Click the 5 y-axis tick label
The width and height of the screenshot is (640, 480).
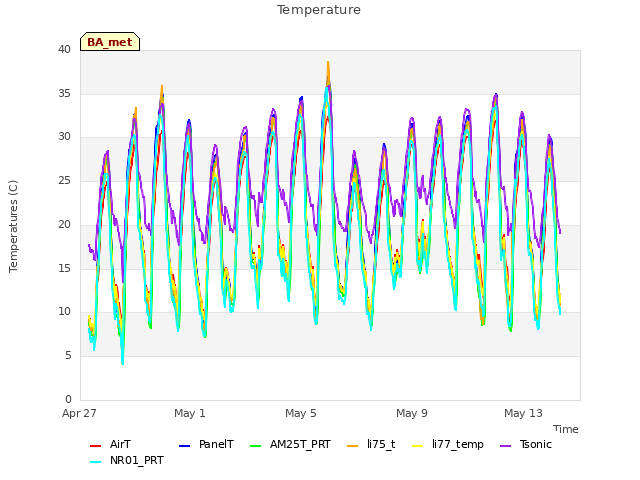click(x=68, y=356)
